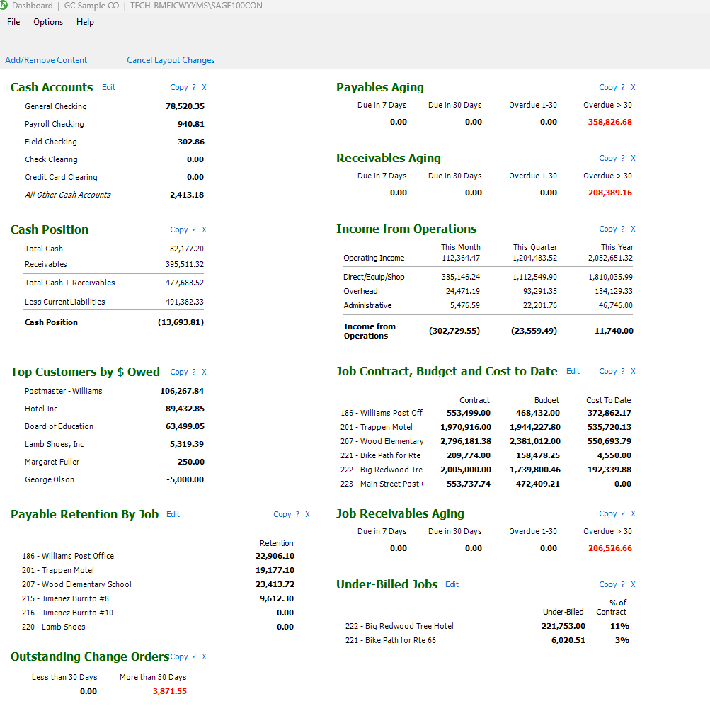The height and width of the screenshot is (728, 710).
Task: Close the Cash Position panel
Action: (x=205, y=230)
